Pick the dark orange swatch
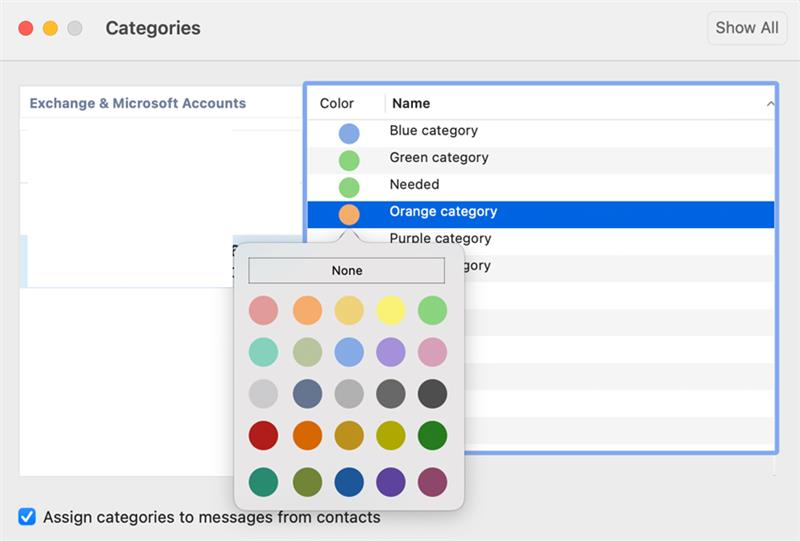The height and width of the screenshot is (541, 800). point(307,436)
